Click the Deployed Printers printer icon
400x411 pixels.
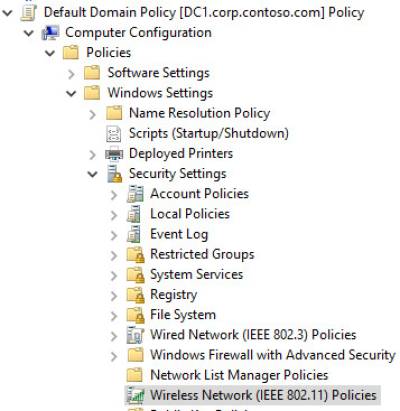[x=114, y=154]
